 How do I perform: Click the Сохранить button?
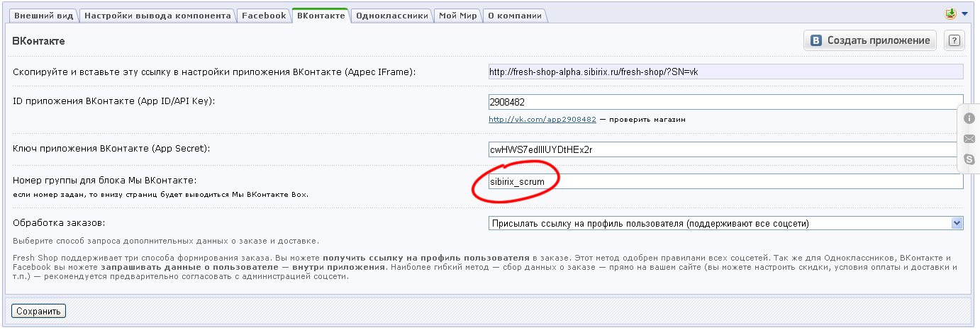[x=39, y=312]
